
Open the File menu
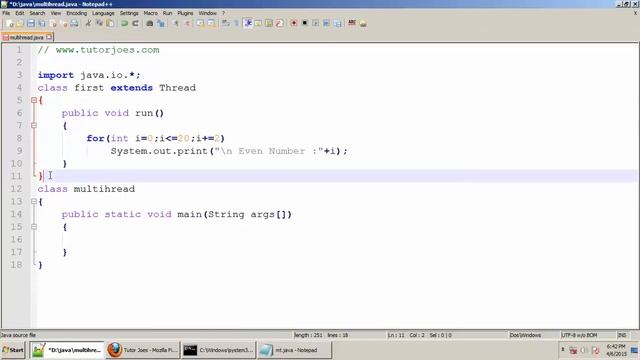coord(6,13)
